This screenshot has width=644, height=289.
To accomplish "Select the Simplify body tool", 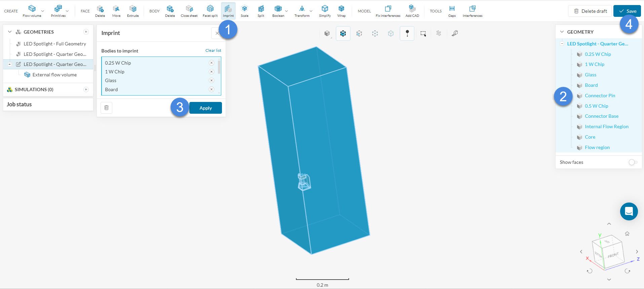I will coord(325,11).
